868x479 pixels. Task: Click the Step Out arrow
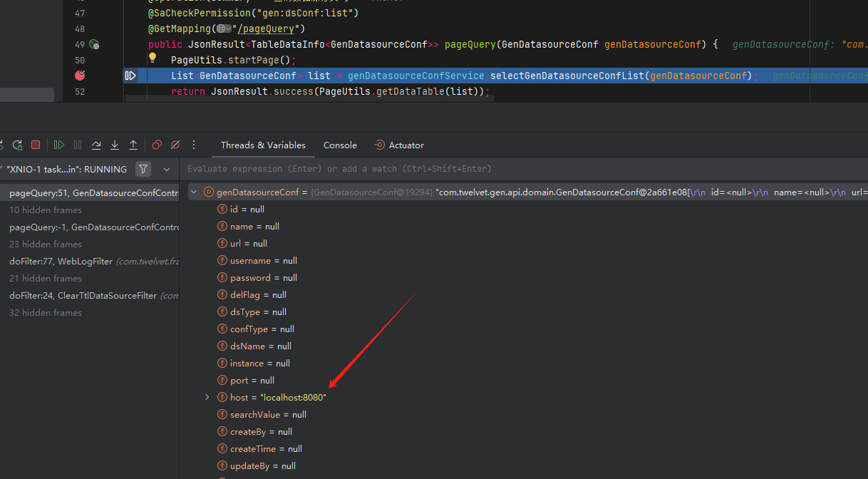[133, 145]
